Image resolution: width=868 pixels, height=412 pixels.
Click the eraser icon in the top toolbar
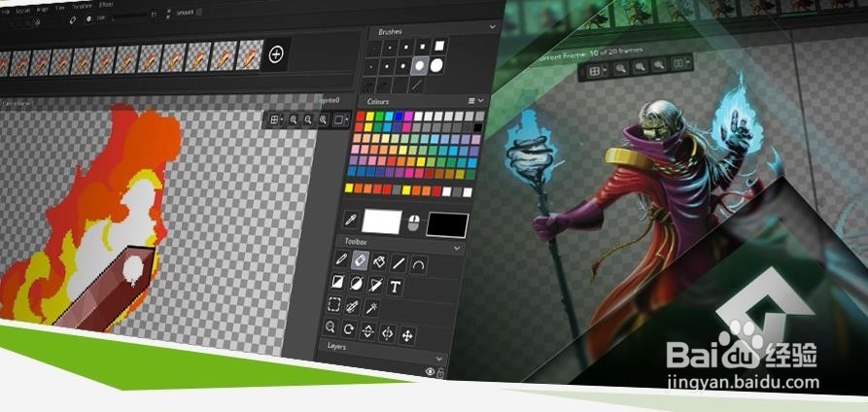click(x=72, y=19)
